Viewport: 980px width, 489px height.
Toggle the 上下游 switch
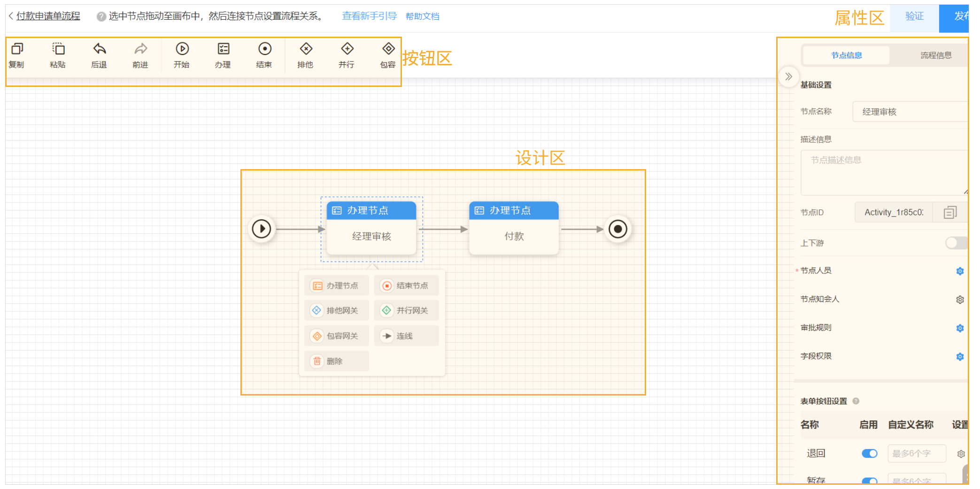tap(956, 243)
